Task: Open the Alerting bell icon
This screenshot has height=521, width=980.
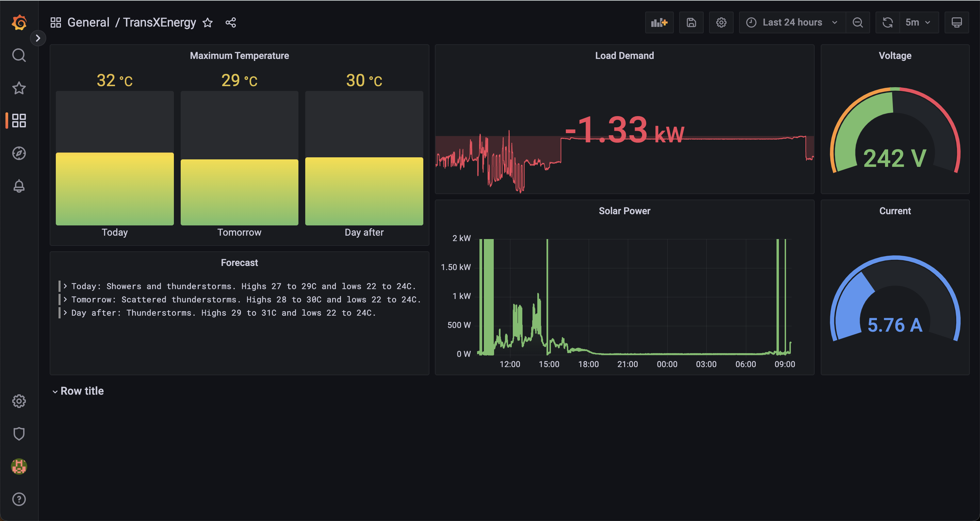Action: coord(19,186)
